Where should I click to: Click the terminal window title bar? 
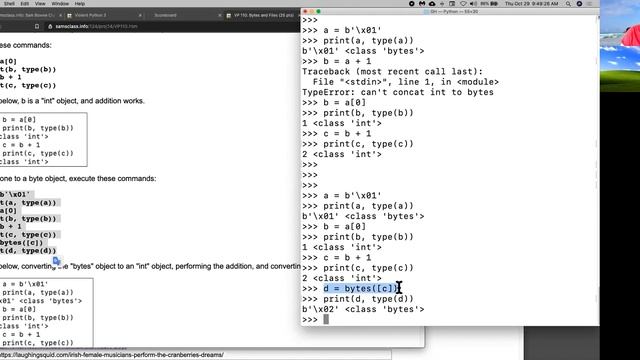(450, 11)
